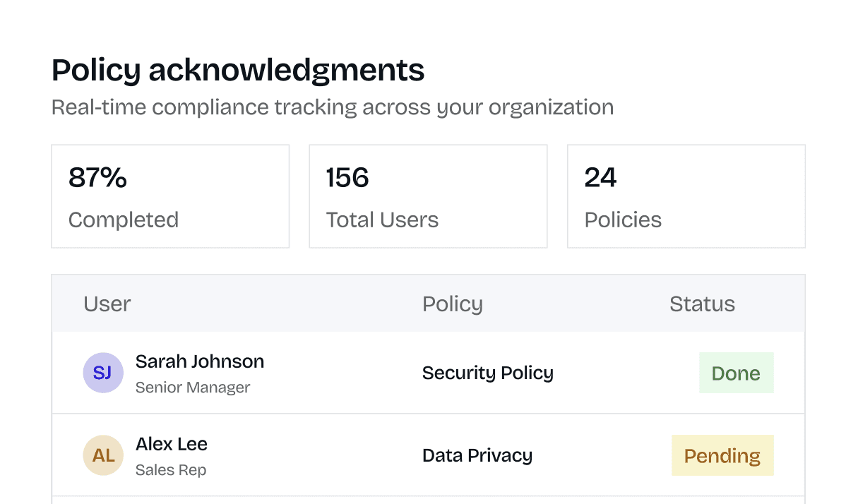The image size is (858, 504).
Task: Click the Total Users label
Action: [382, 220]
